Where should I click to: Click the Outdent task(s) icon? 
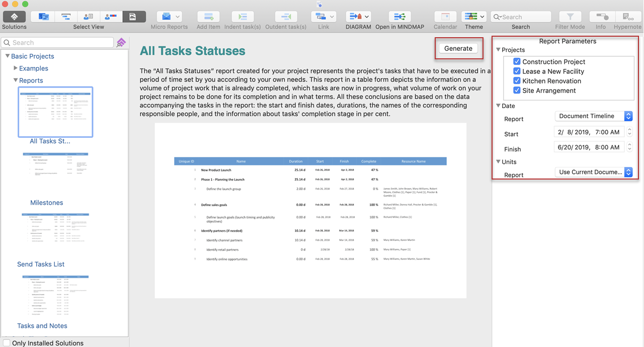(286, 17)
